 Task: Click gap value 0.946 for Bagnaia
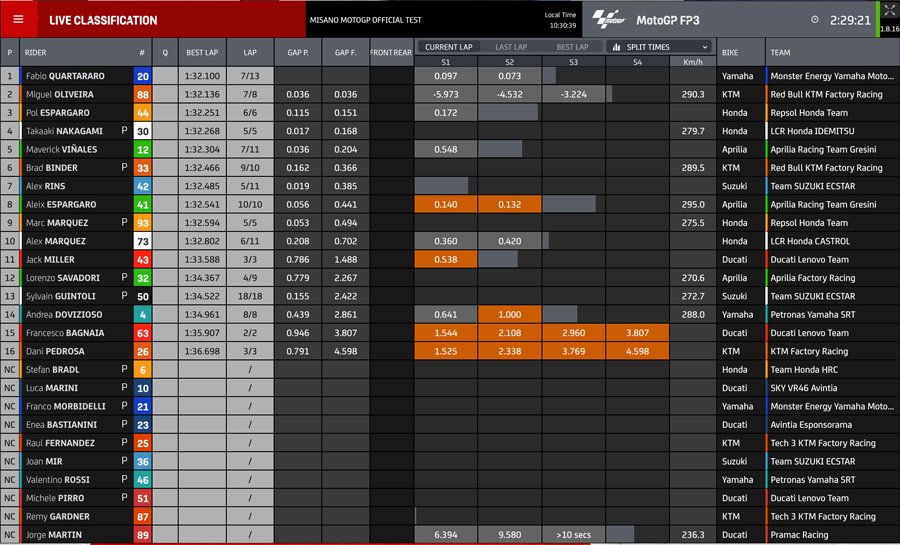[297, 333]
